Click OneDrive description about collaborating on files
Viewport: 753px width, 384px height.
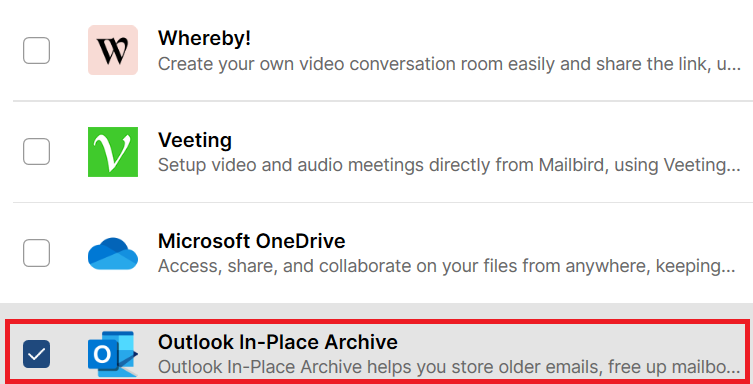point(447,266)
